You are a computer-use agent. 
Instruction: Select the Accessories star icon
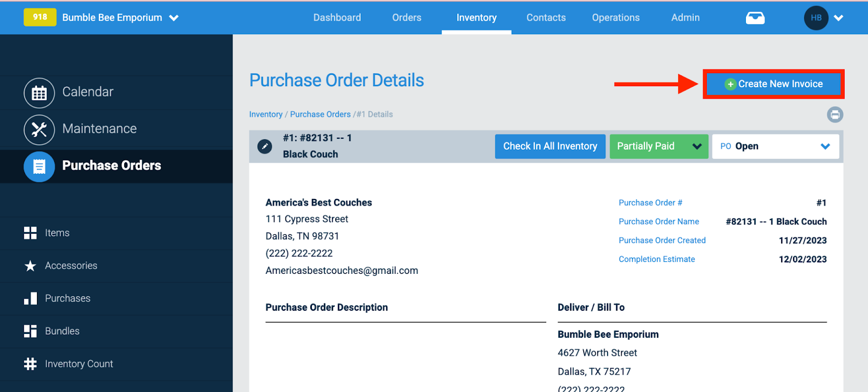[30, 266]
